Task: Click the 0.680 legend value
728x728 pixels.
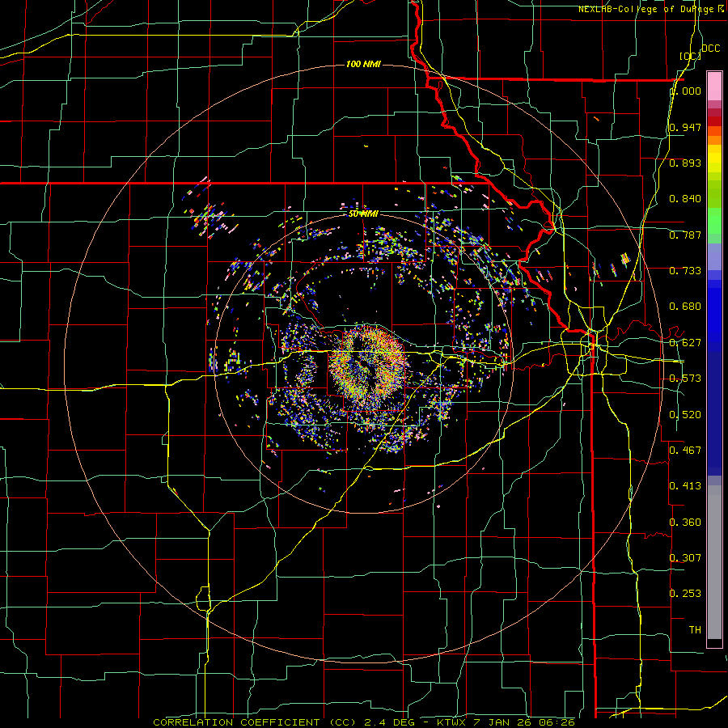Action: click(685, 307)
